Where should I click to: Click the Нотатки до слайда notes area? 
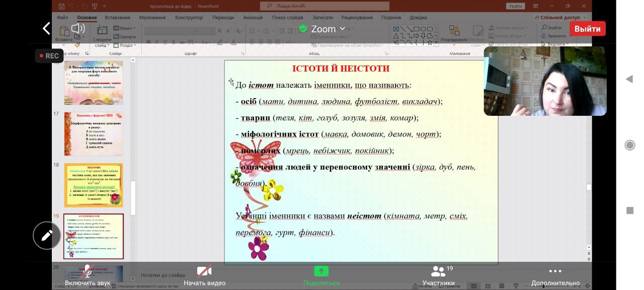pos(163,275)
